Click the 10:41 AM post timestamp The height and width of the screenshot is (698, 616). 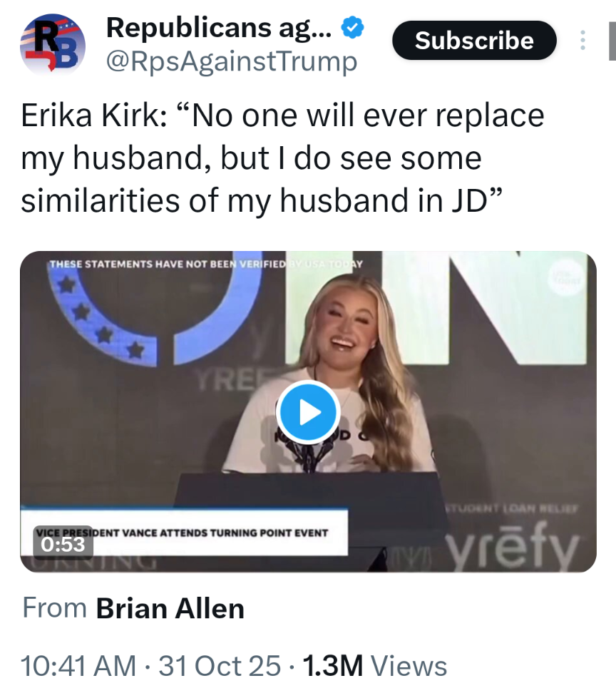(x=78, y=666)
